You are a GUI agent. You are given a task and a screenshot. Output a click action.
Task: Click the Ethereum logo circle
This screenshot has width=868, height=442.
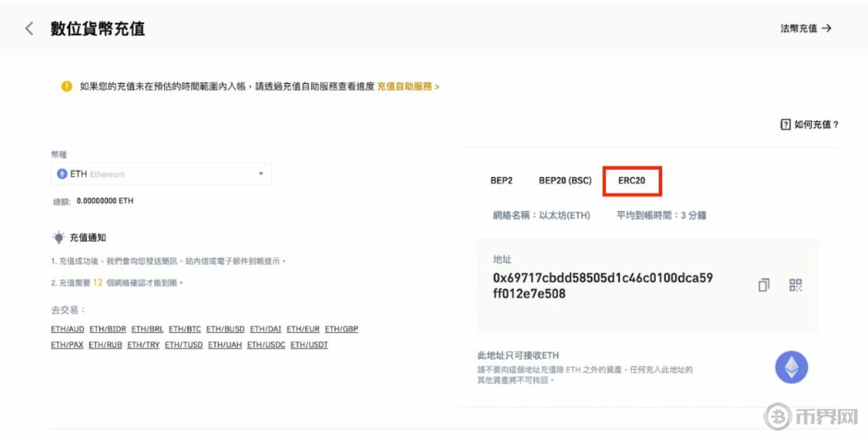click(x=791, y=367)
